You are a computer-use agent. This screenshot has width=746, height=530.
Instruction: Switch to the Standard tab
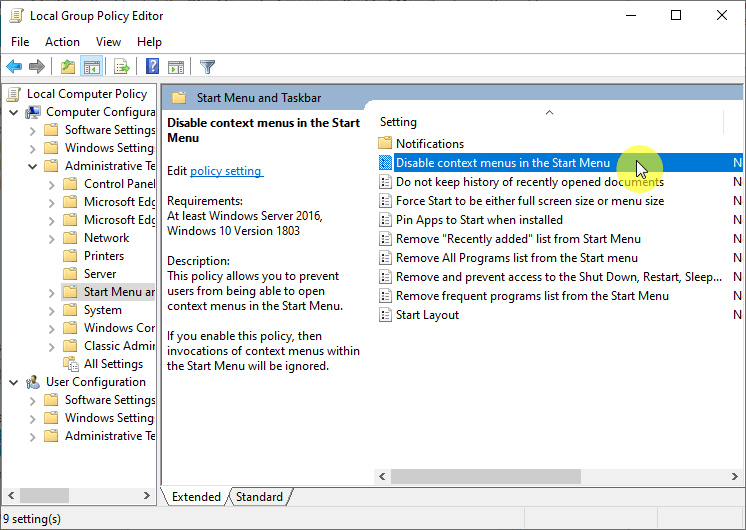(x=259, y=497)
